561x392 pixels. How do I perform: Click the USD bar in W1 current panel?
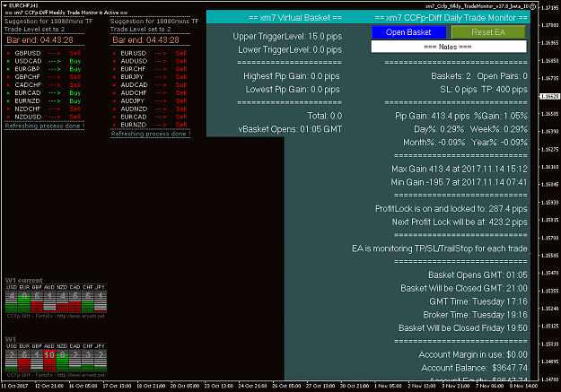pos(12,301)
